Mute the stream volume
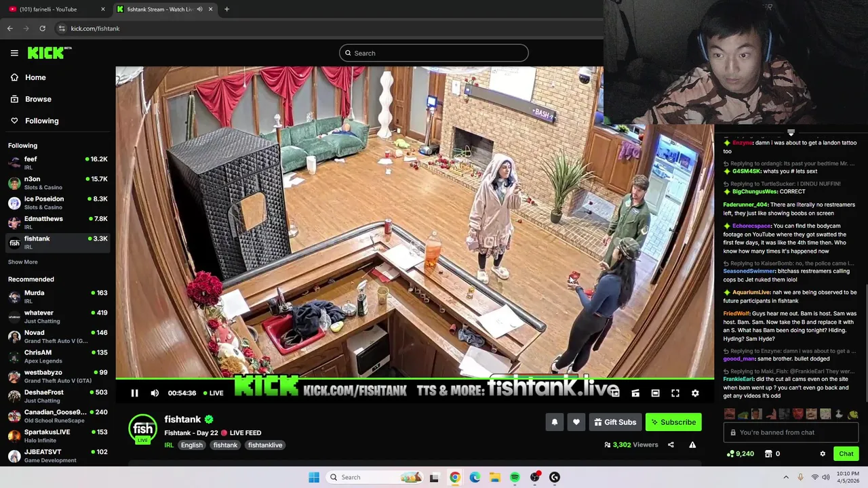This screenshot has height=488, width=868. (155, 393)
